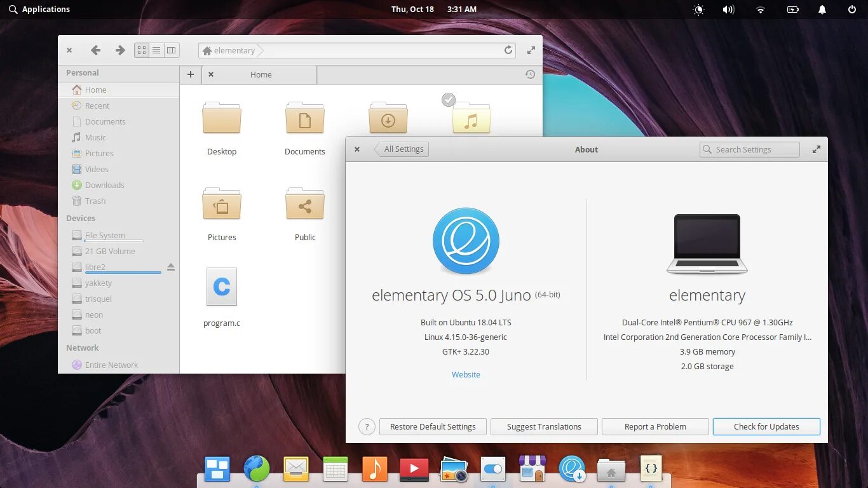Screen dimensions: 868x488
Task: Open the About help button
Action: click(x=367, y=426)
